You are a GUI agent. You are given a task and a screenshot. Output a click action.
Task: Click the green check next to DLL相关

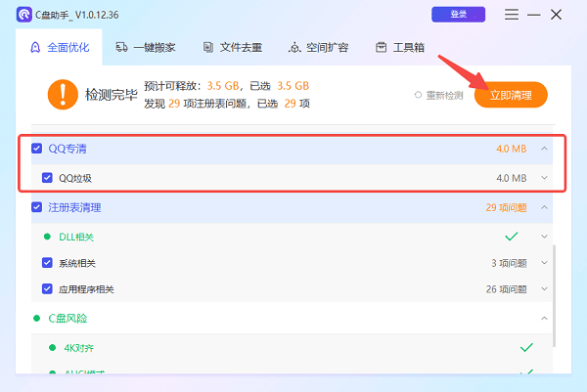(512, 237)
